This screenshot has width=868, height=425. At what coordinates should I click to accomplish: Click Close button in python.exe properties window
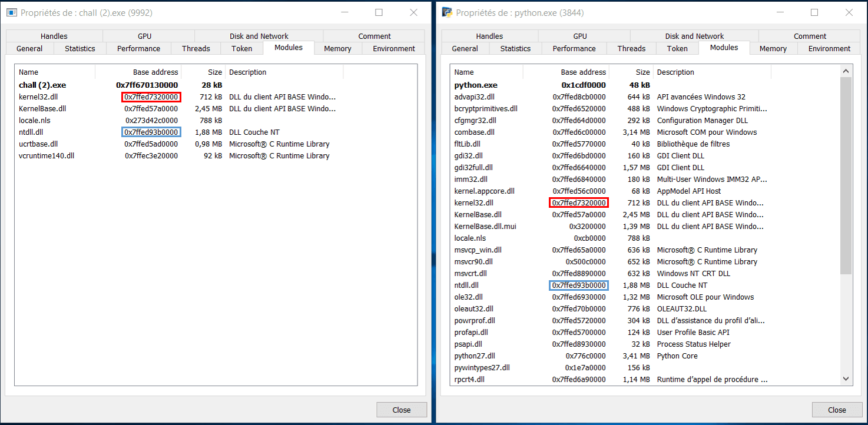[x=837, y=410]
